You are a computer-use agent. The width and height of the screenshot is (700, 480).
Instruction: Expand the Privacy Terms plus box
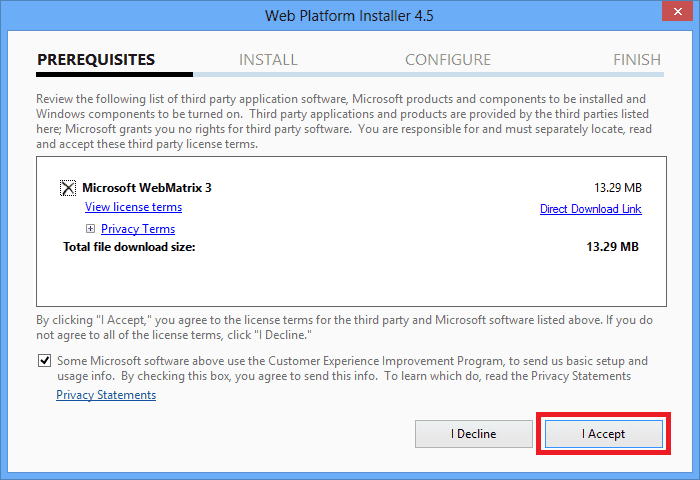point(91,229)
